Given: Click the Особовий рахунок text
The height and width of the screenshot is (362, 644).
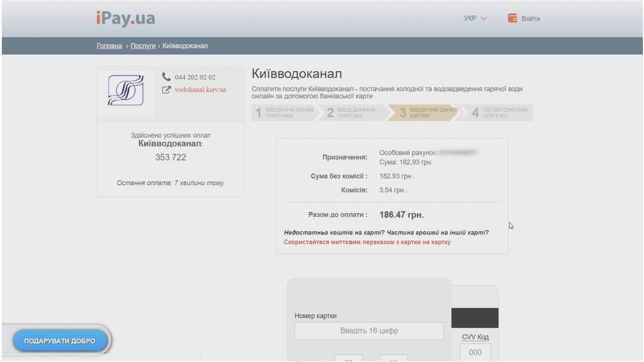Looking at the screenshot, I should pos(408,153).
